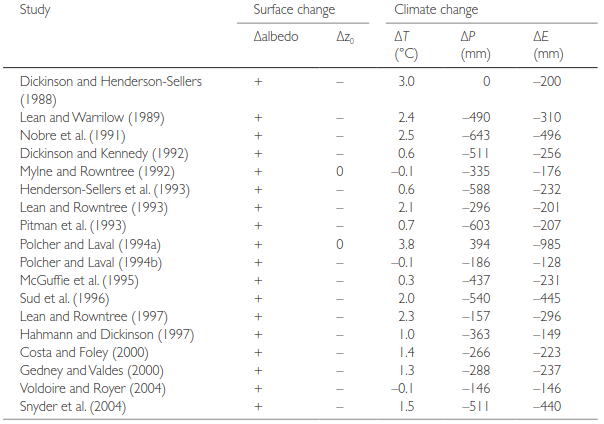
Task: Select the Hahmann and Dickinson (1997) entry
Action: pyautogui.click(x=107, y=335)
